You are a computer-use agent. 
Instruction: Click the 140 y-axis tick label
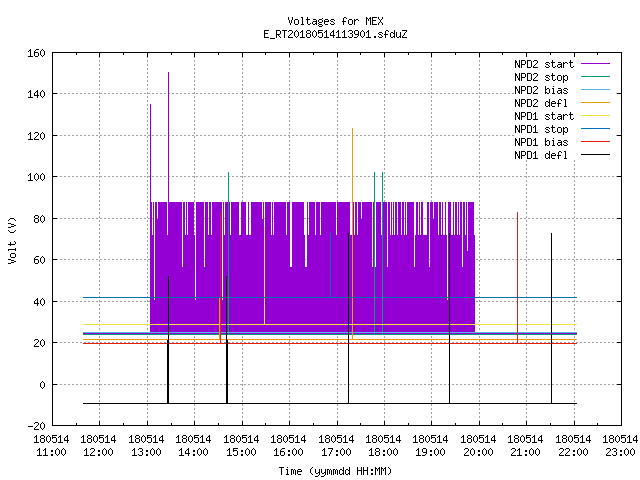coord(36,94)
